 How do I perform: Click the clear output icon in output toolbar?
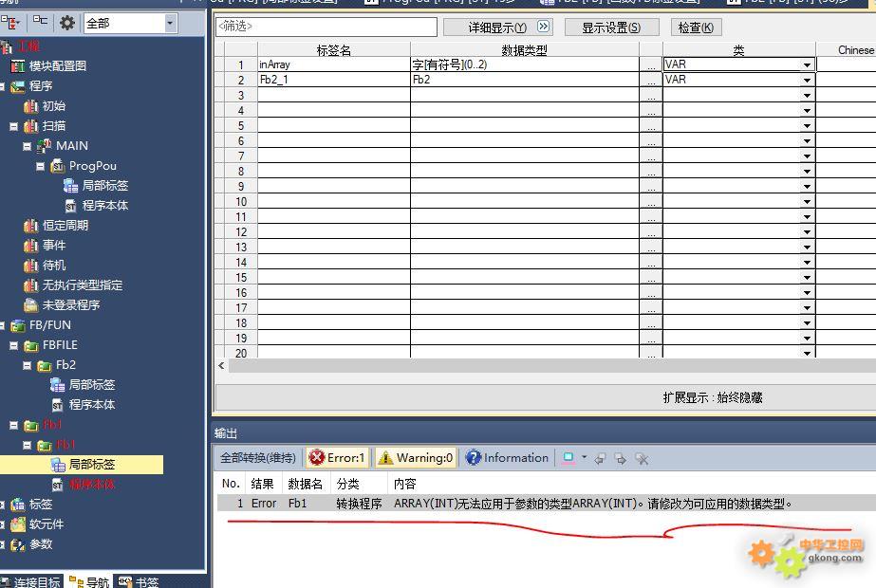642,459
